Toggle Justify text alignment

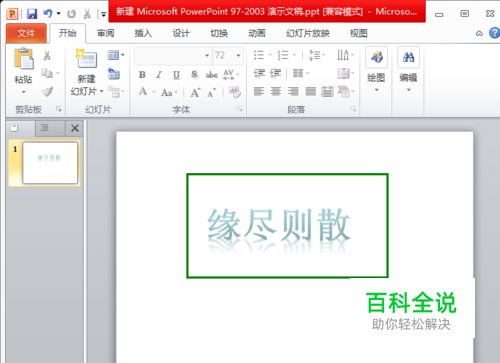point(311,91)
